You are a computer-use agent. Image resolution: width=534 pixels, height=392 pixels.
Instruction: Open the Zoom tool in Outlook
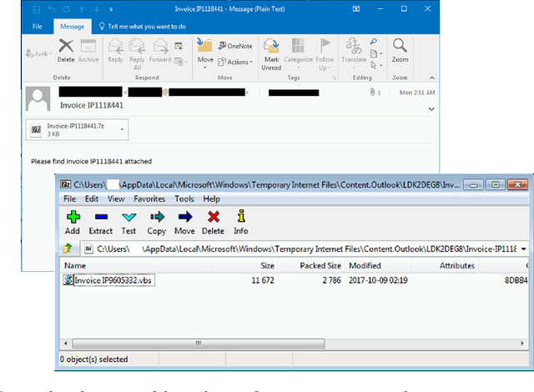(x=400, y=49)
